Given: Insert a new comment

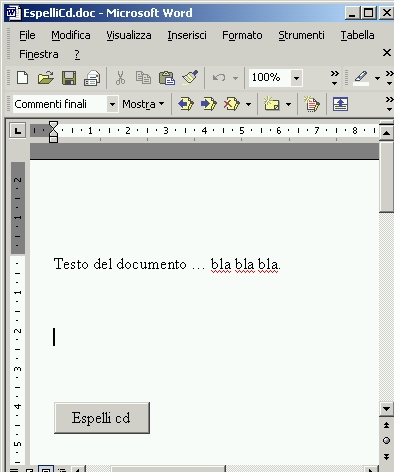Looking at the screenshot, I should coord(272,104).
